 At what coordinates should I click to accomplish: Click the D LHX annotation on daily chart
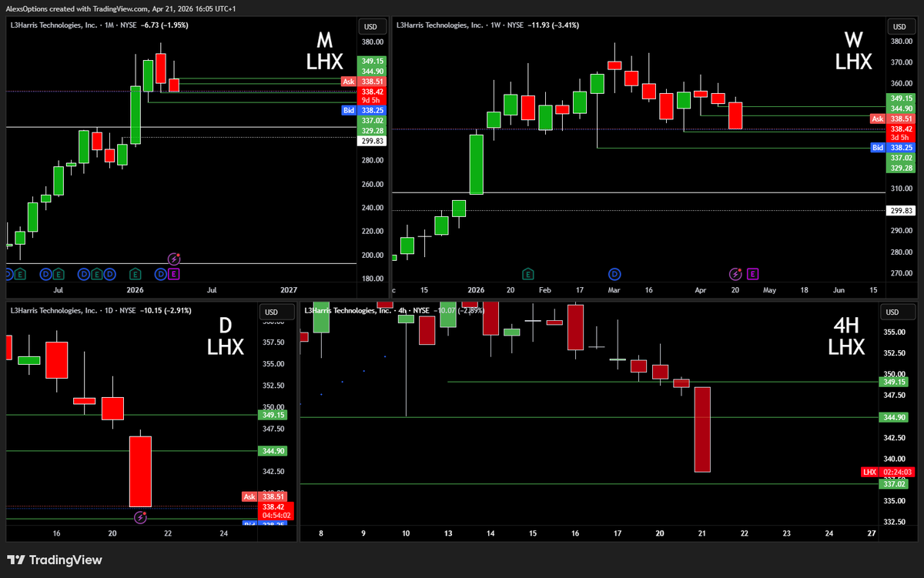point(226,336)
